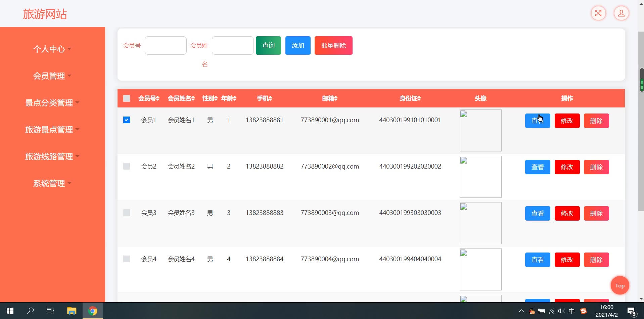Viewport: 644px width, 319px height.
Task: Click 查看 for 会员1
Action: click(x=538, y=121)
